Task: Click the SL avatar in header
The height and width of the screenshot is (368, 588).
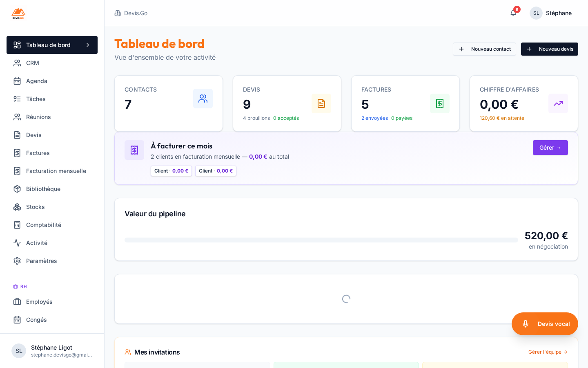Action: pyautogui.click(x=536, y=13)
